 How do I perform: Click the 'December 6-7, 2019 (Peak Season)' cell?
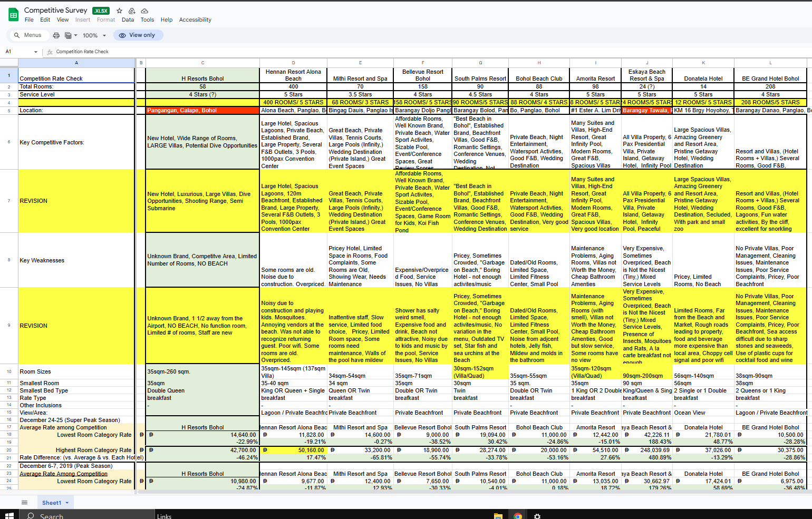pos(76,466)
